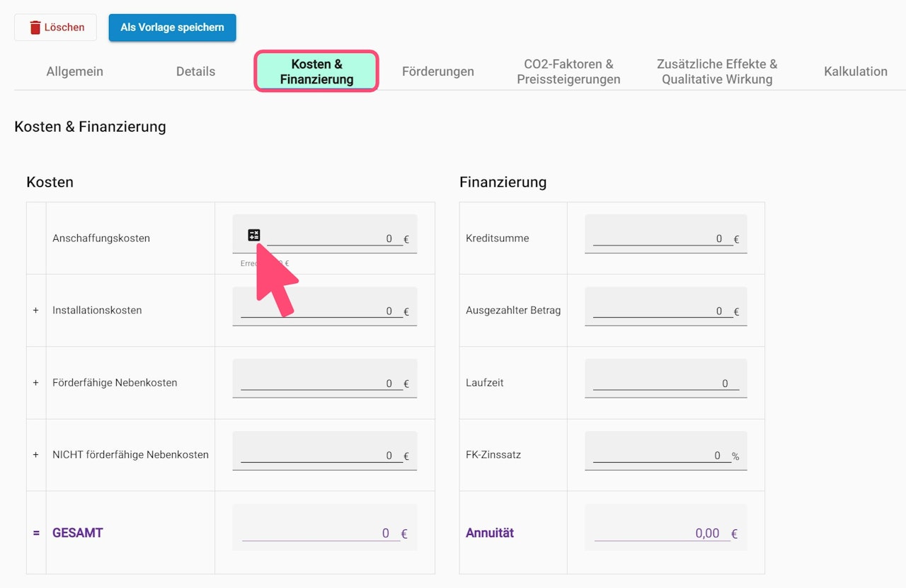Click the GESAMT total field
Viewport: 906px width, 588px height.
click(322, 533)
